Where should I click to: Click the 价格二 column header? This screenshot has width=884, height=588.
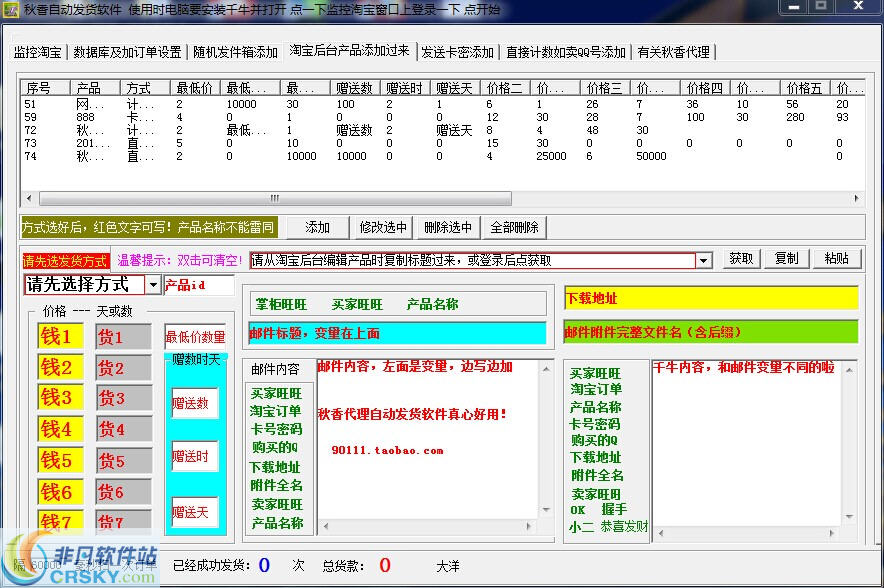(x=505, y=88)
